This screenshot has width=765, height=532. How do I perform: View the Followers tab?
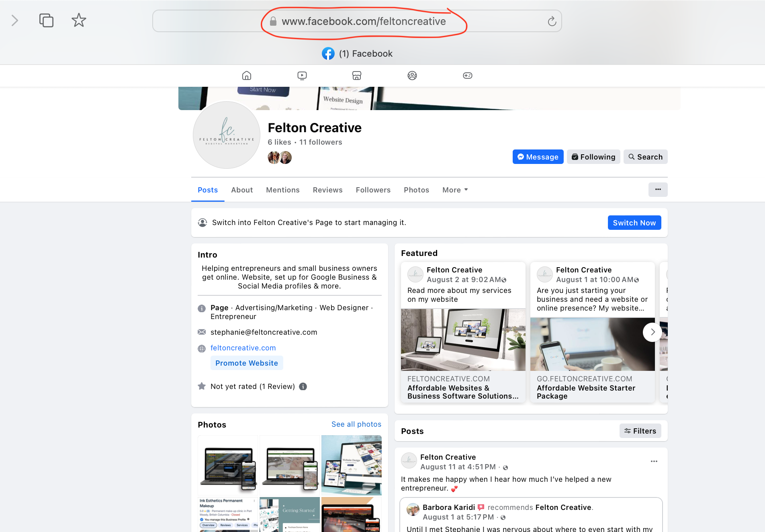click(373, 190)
